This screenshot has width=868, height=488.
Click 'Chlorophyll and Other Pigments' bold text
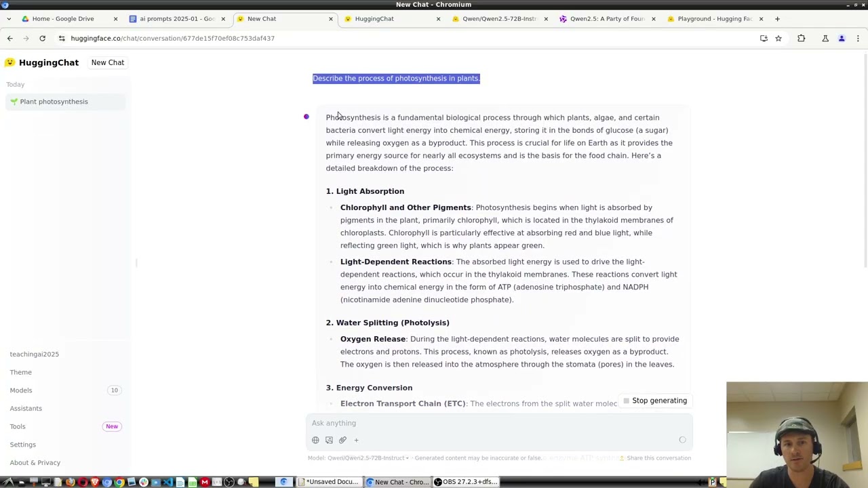coord(406,207)
